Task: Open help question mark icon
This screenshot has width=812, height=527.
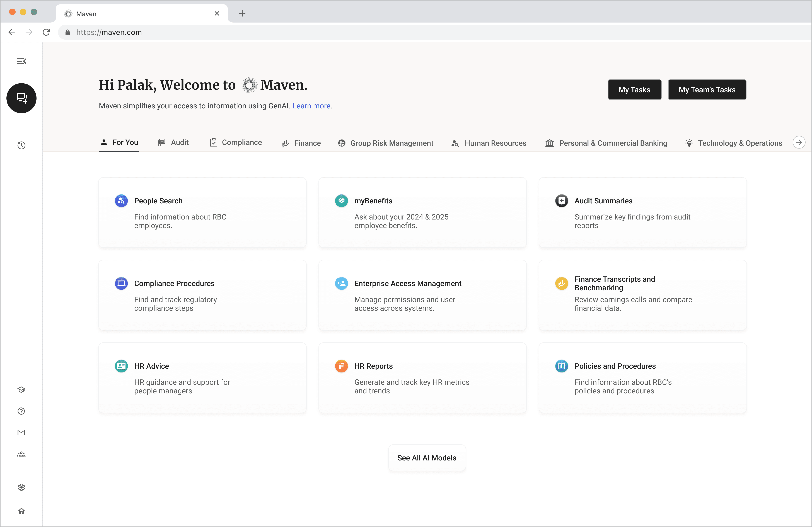Action: [21, 411]
